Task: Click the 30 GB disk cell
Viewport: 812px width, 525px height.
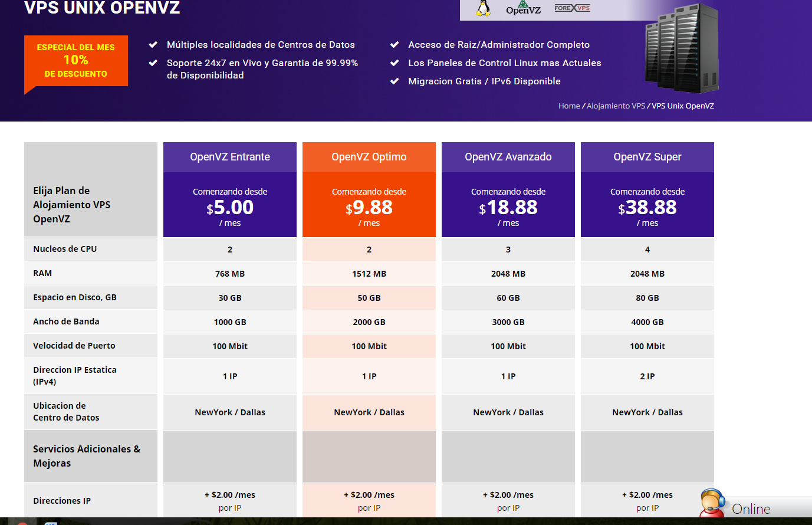Action: pyautogui.click(x=230, y=298)
